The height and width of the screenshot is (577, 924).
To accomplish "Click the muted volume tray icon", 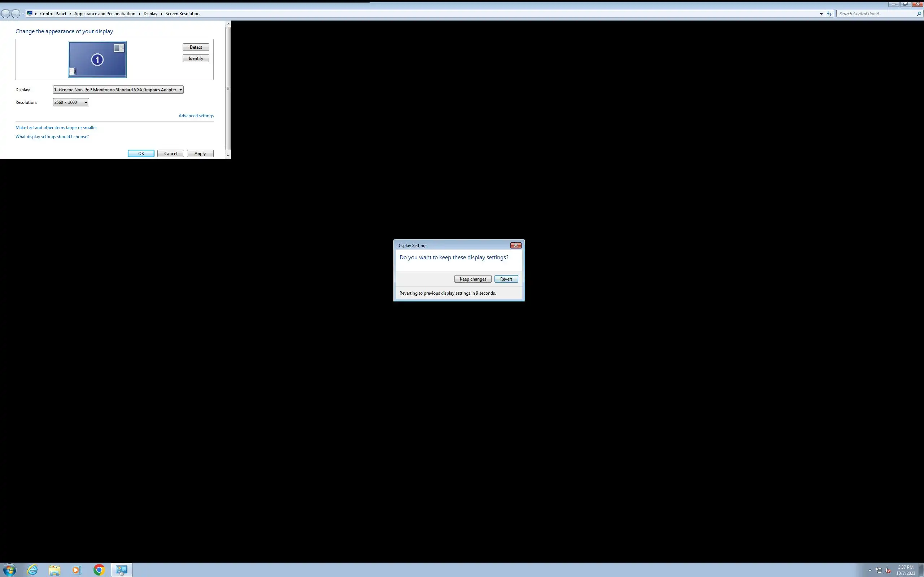I will tap(887, 571).
